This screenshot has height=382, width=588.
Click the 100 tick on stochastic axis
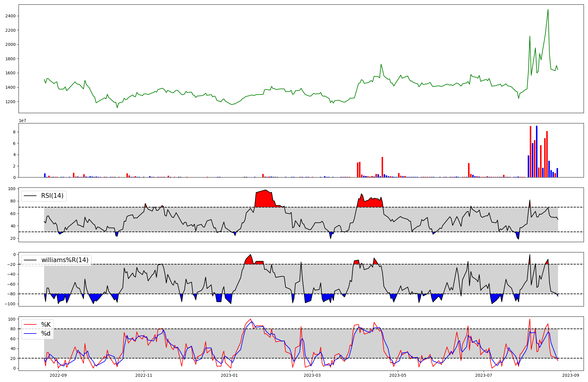pos(12,319)
